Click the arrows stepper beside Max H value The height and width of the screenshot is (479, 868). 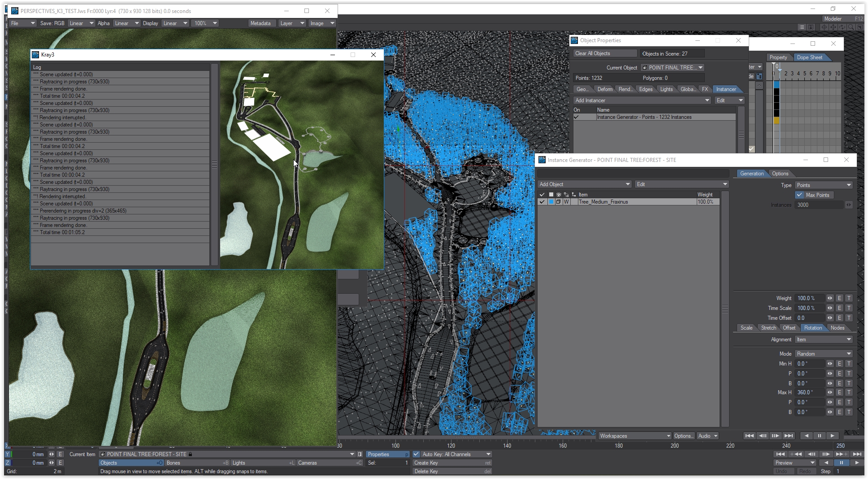click(830, 392)
